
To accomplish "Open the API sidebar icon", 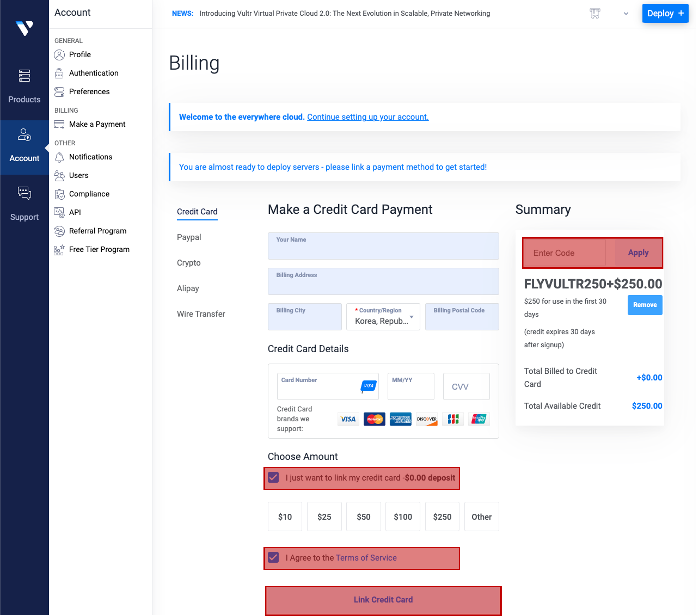I will point(59,212).
